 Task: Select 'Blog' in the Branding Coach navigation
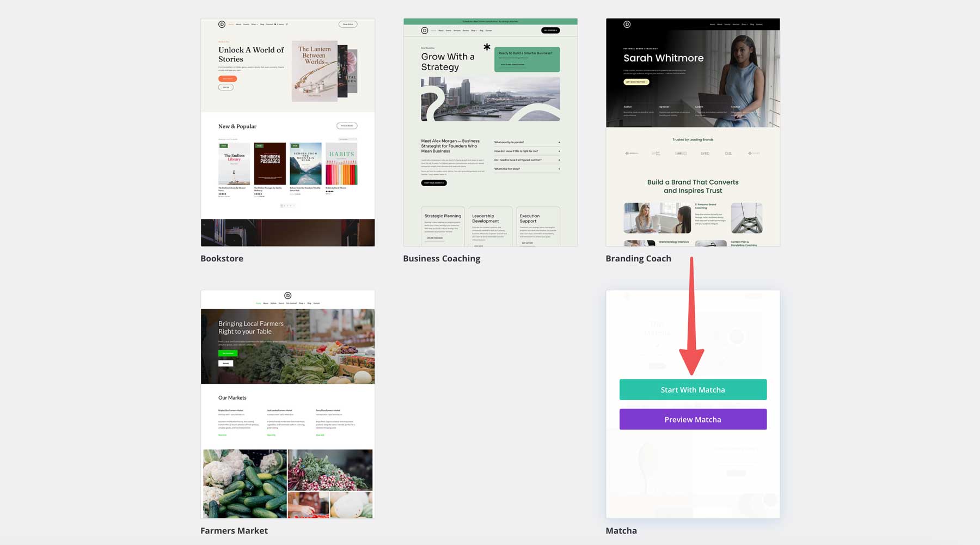[752, 24]
